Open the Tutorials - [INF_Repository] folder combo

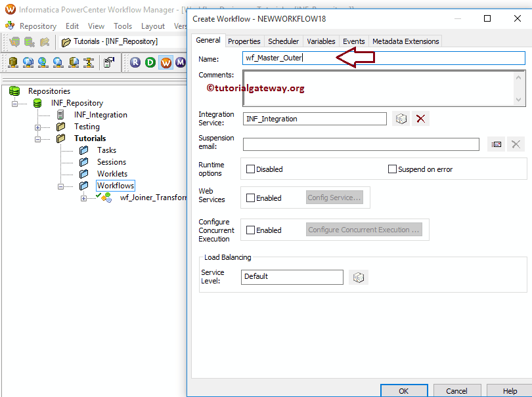(x=123, y=42)
